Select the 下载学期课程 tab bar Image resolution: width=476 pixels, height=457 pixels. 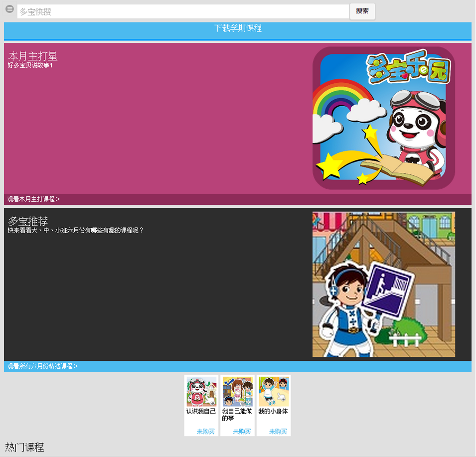click(x=238, y=29)
